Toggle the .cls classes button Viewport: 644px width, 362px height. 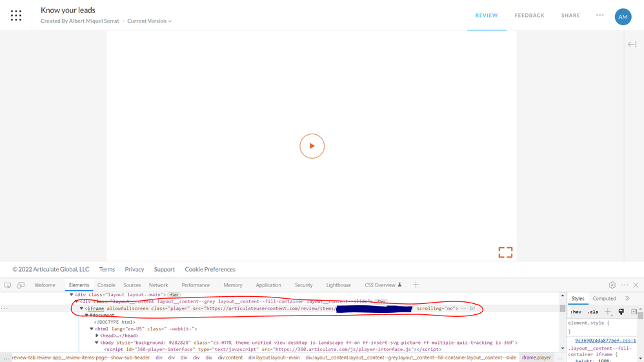point(592,312)
